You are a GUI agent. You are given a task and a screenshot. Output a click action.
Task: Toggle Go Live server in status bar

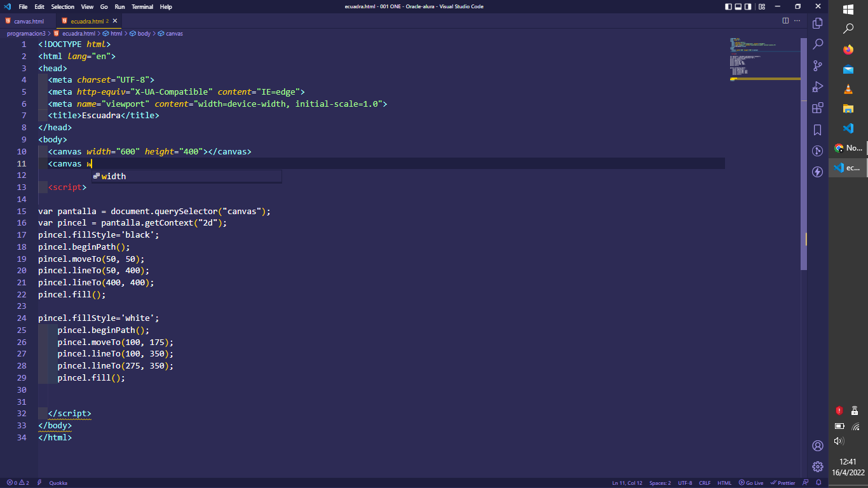coord(750,483)
